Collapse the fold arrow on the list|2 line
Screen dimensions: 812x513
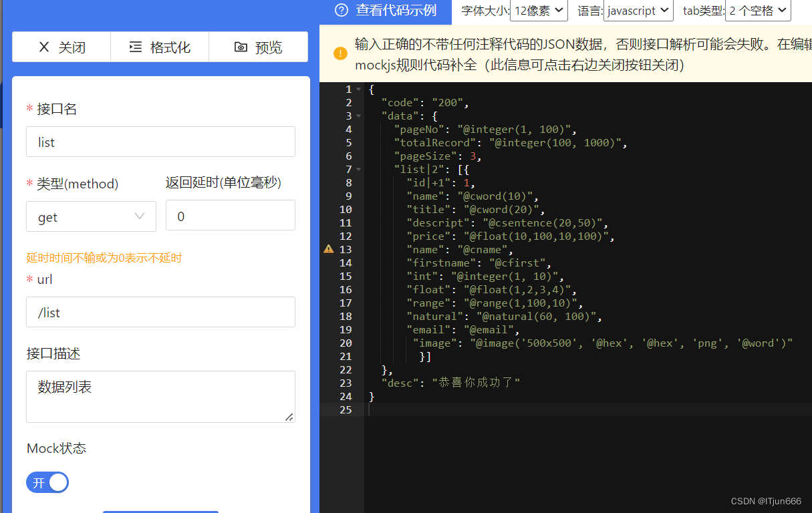pyautogui.click(x=359, y=168)
